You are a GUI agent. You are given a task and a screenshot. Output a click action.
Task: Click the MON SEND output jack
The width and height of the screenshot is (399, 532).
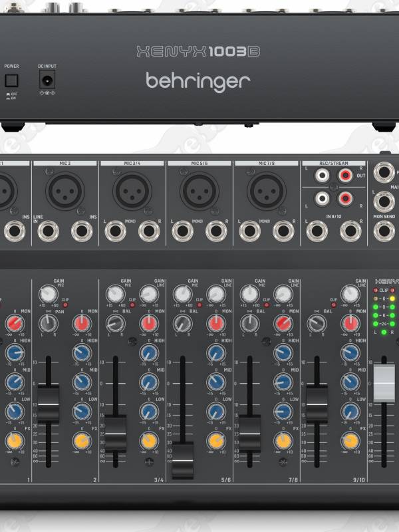(384, 231)
